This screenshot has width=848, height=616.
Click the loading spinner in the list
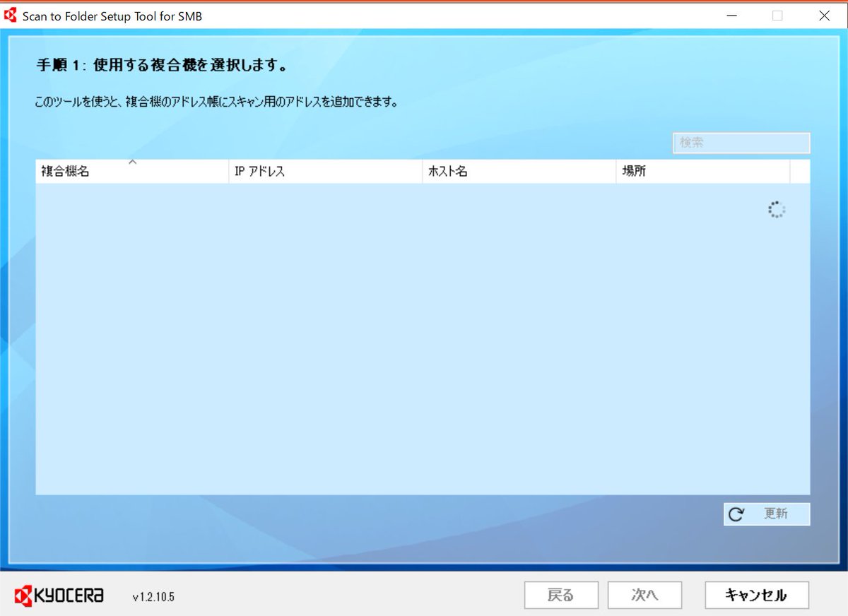[777, 210]
